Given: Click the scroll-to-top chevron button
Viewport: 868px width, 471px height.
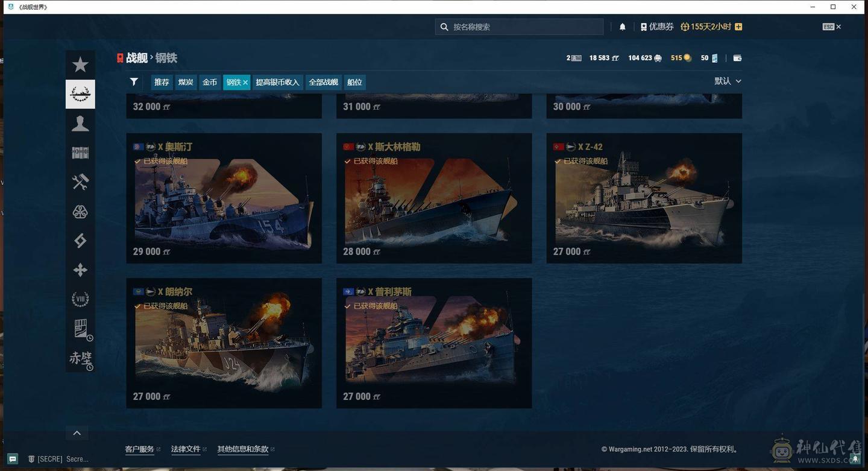Looking at the screenshot, I should pyautogui.click(x=77, y=433).
